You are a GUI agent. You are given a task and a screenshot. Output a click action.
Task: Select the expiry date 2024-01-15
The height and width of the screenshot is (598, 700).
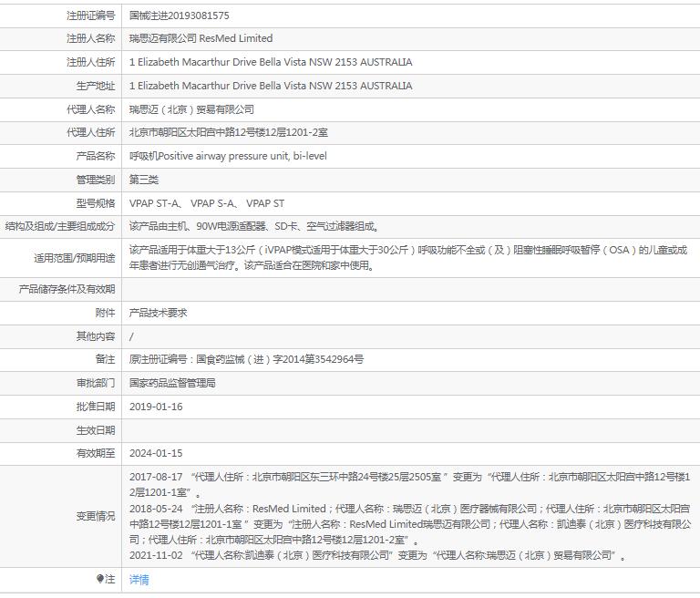(156, 453)
